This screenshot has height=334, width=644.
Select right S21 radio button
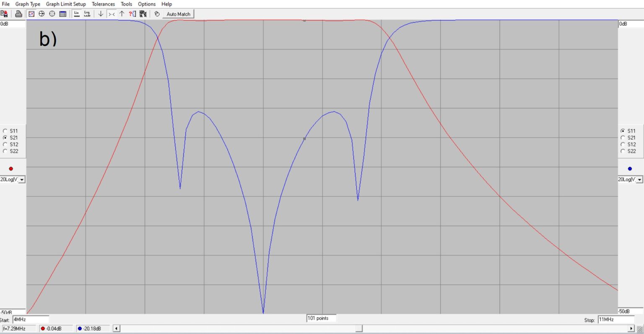click(623, 138)
